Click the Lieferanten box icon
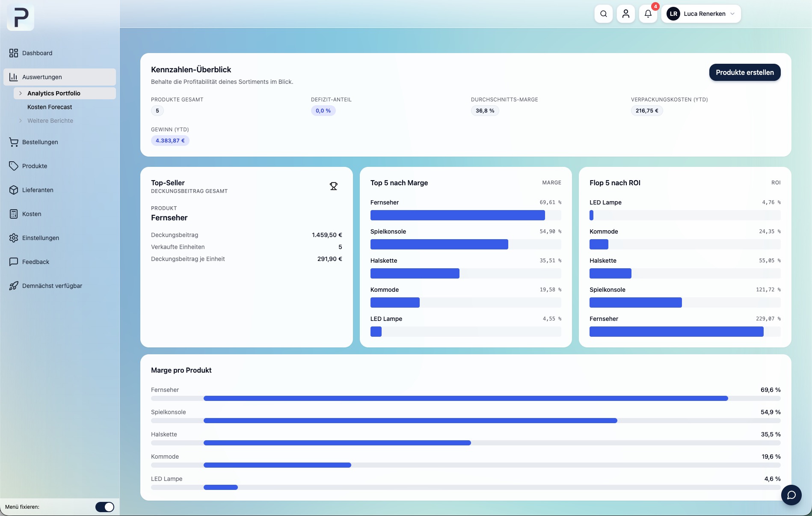812x516 pixels. [x=14, y=190]
